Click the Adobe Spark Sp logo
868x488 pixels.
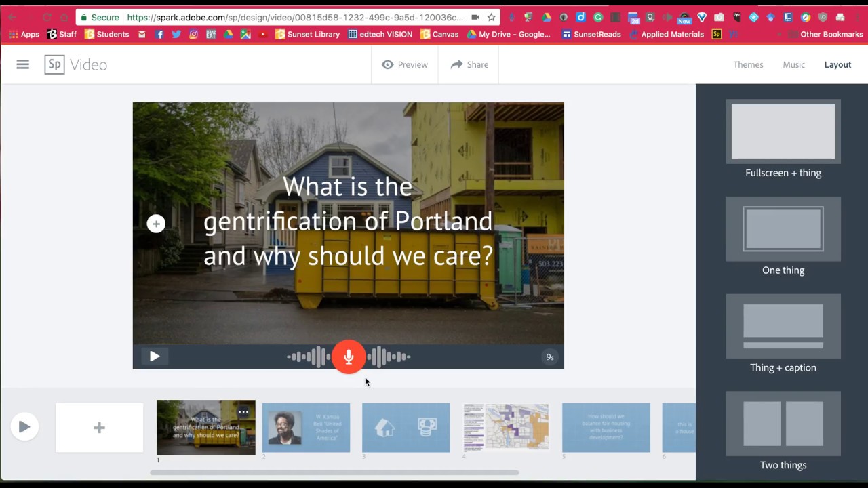55,64
